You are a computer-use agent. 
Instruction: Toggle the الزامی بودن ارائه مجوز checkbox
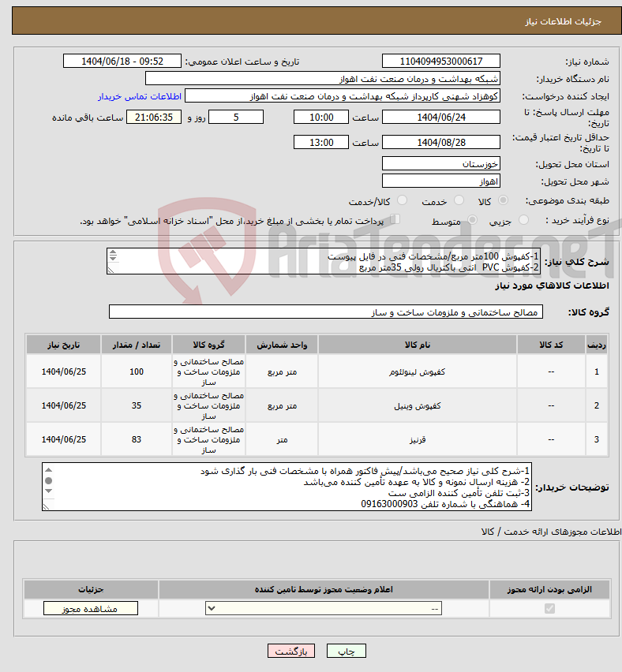(x=549, y=608)
